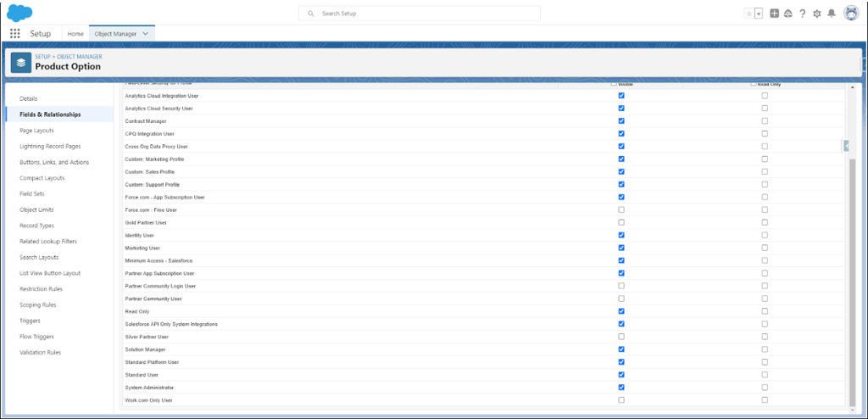Uncheck Visible for Analytics Cloud Integration User
Image resolution: width=868 pixels, height=419 pixels.
point(621,95)
